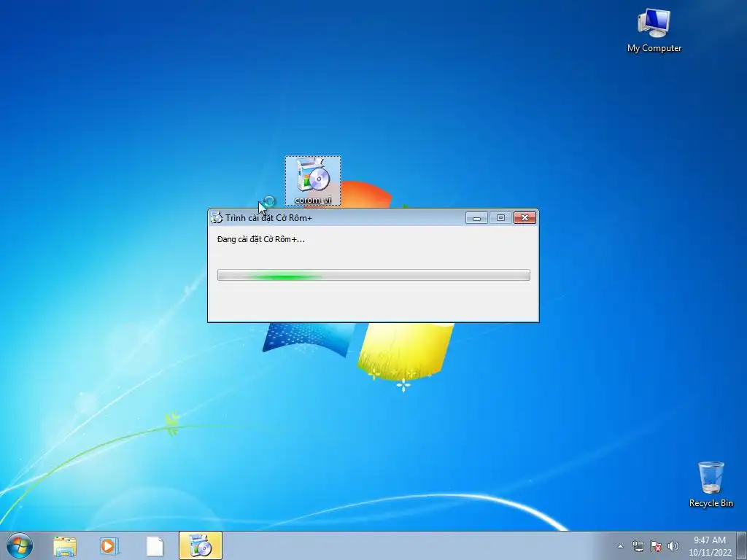Open the Action Center flag icon
The height and width of the screenshot is (560, 747).
[656, 546]
